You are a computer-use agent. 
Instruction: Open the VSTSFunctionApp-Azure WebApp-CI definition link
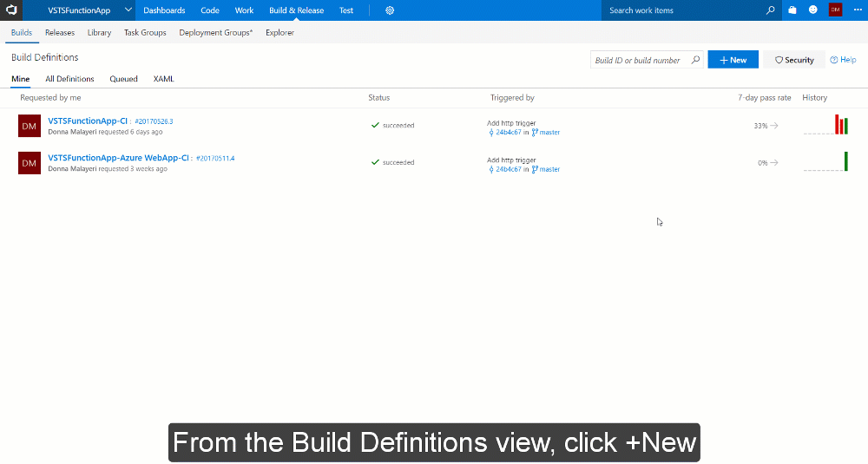point(118,158)
